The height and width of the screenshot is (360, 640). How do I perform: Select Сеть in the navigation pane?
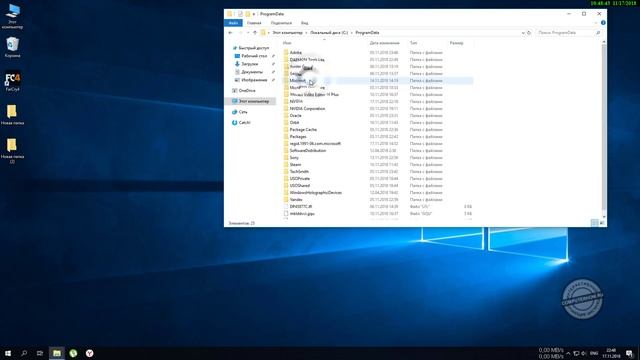tap(240, 112)
